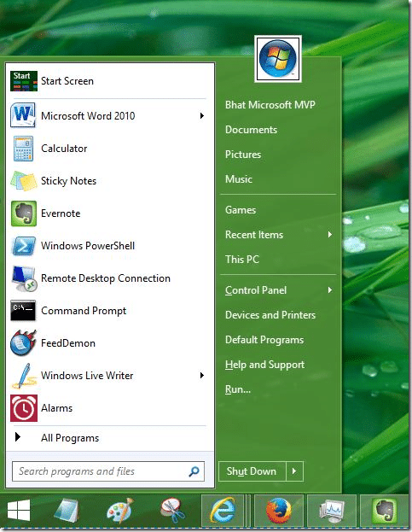Open This PC
Image resolution: width=412 pixels, height=532 pixels.
point(242,260)
